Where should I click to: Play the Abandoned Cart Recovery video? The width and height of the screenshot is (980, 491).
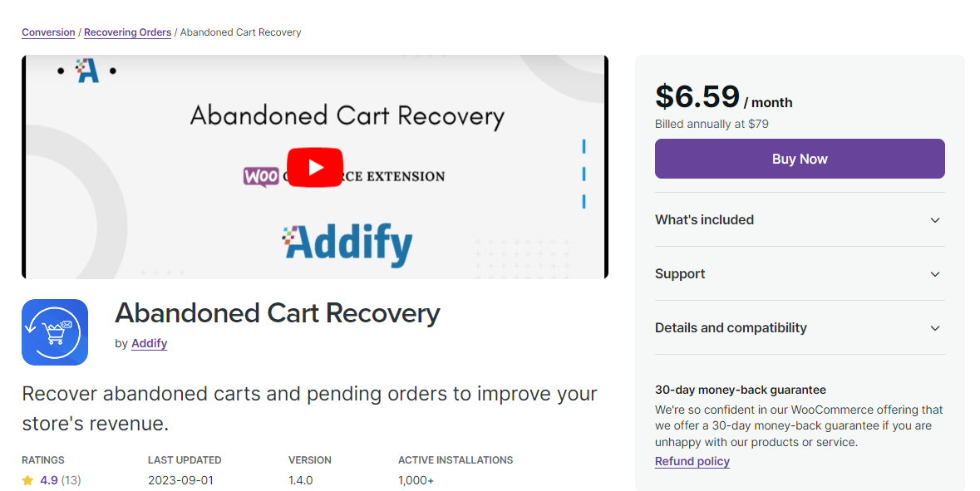coord(315,168)
